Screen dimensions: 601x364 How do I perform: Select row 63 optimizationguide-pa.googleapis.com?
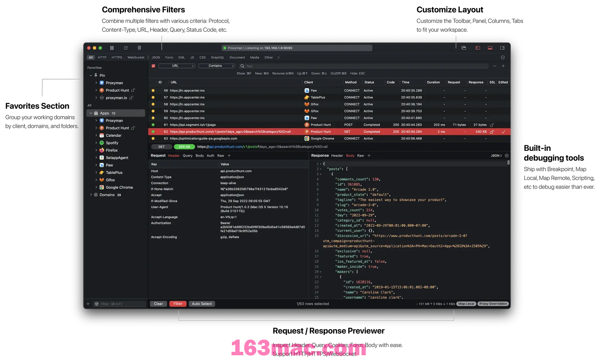point(329,139)
